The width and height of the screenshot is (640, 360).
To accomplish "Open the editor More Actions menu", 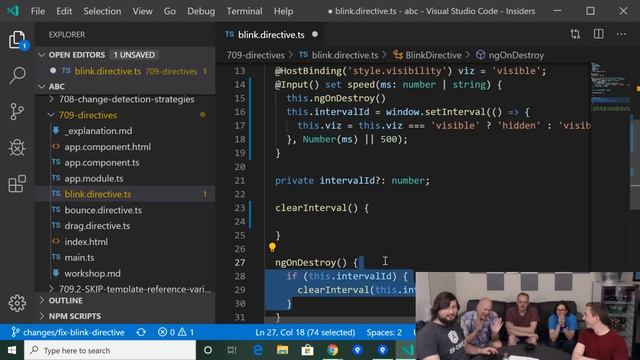I will [621, 34].
